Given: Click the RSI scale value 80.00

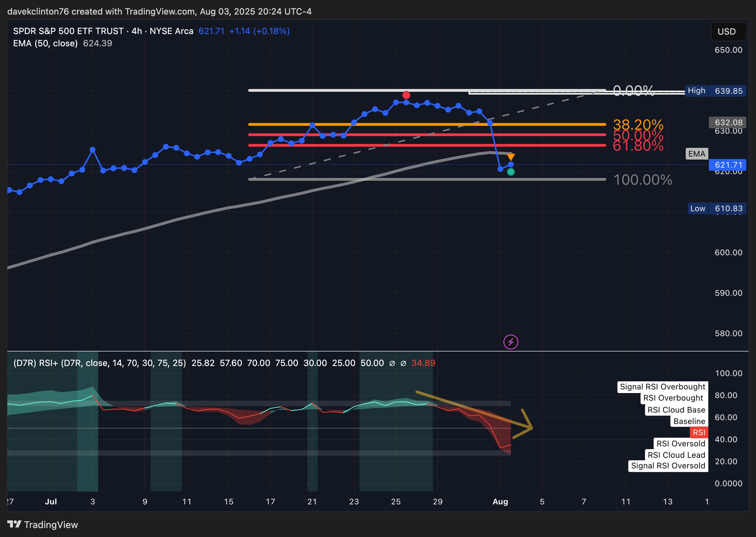Looking at the screenshot, I should click(x=726, y=396).
